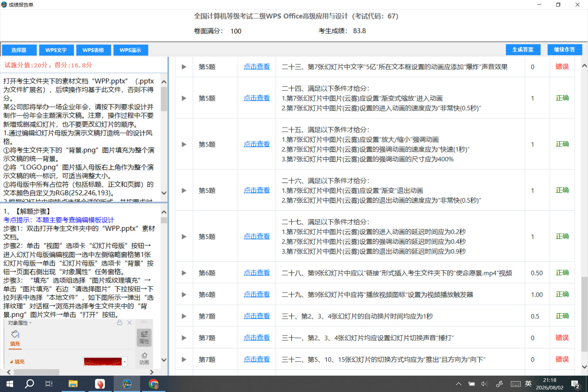Click the question text panel scroll-down arrow
The height and width of the screenshot is (392, 588).
tap(164, 193)
